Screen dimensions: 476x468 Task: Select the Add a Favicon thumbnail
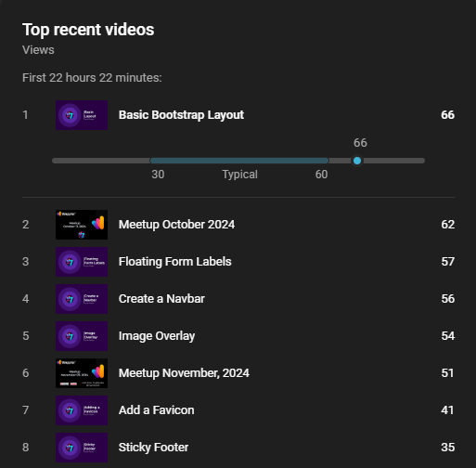(82, 410)
